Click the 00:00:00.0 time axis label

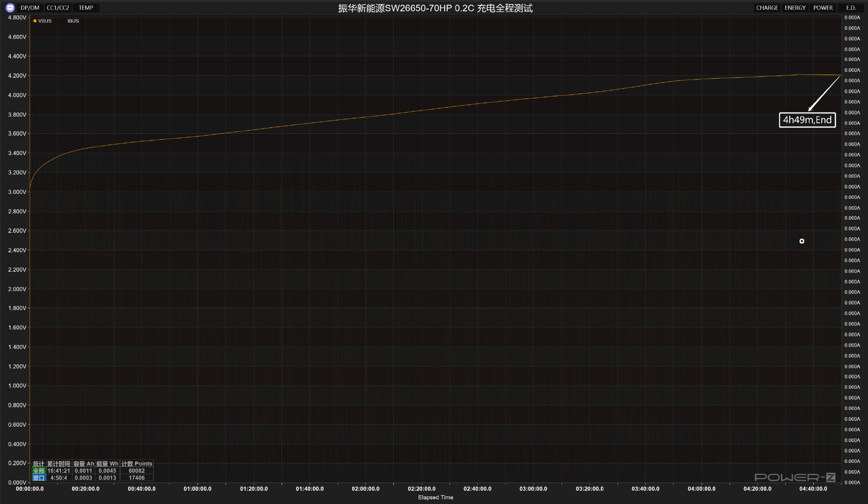click(x=30, y=489)
